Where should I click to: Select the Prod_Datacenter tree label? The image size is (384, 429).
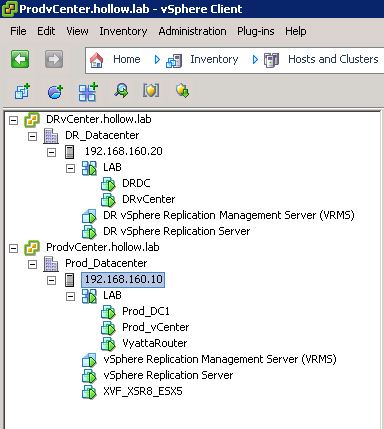pos(106,263)
